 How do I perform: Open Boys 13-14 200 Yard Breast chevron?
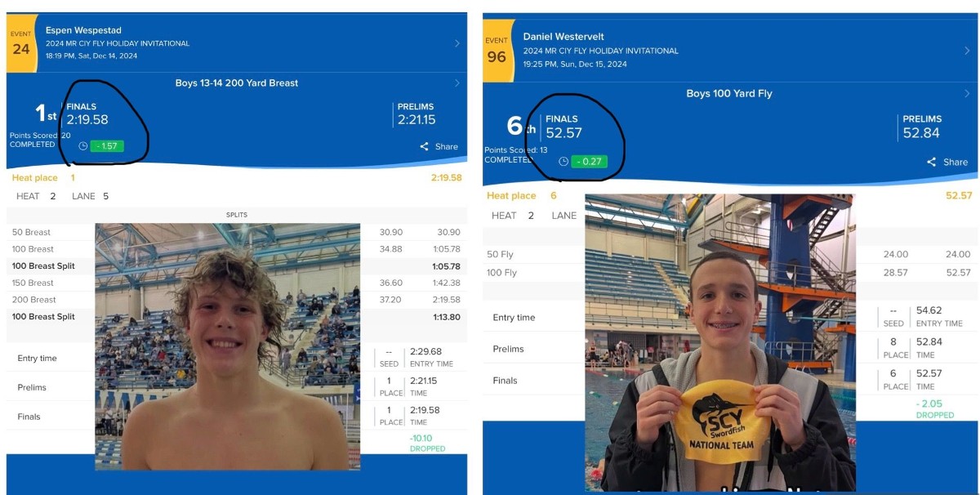(x=457, y=82)
